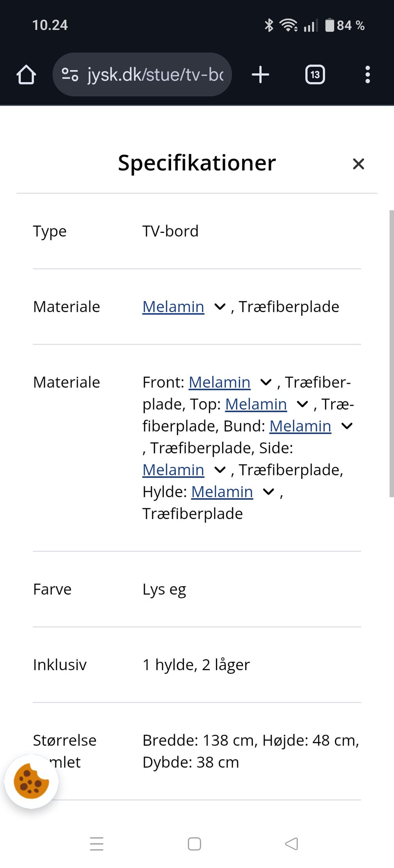The width and height of the screenshot is (394, 868).
Task: Open the Chrome home icon
Action: click(25, 74)
